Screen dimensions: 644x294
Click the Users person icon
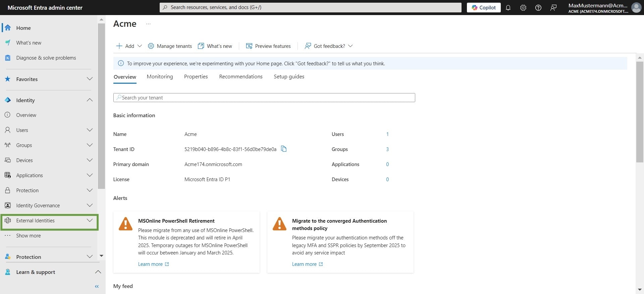[8, 130]
